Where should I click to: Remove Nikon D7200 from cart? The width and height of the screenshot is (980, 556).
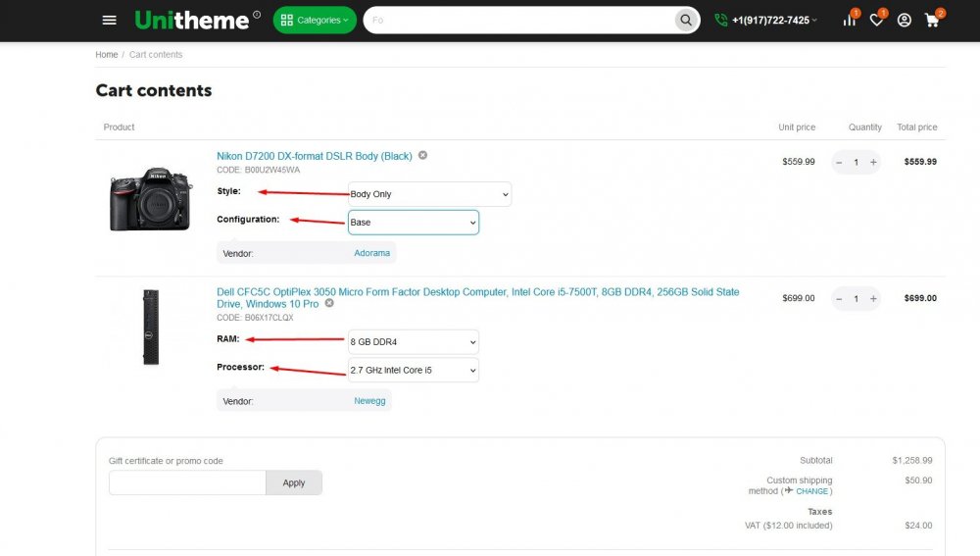click(423, 155)
